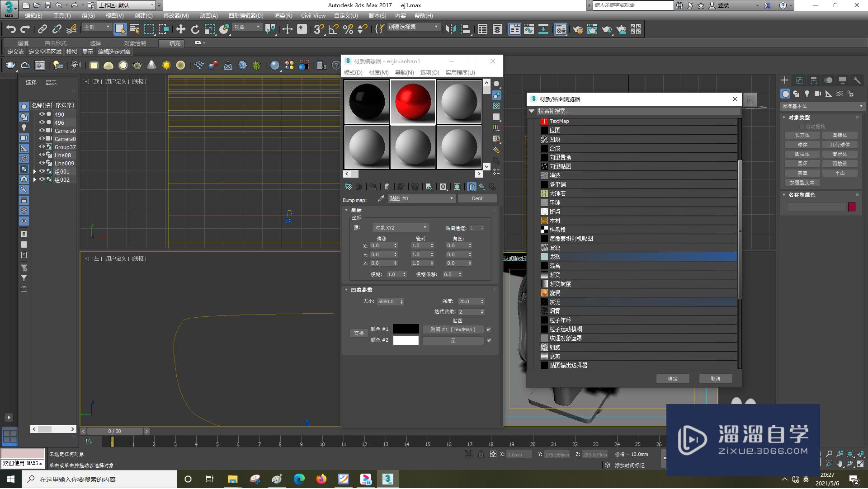Open the Create panel plus tab
868x489 pixels.
[x=785, y=80]
